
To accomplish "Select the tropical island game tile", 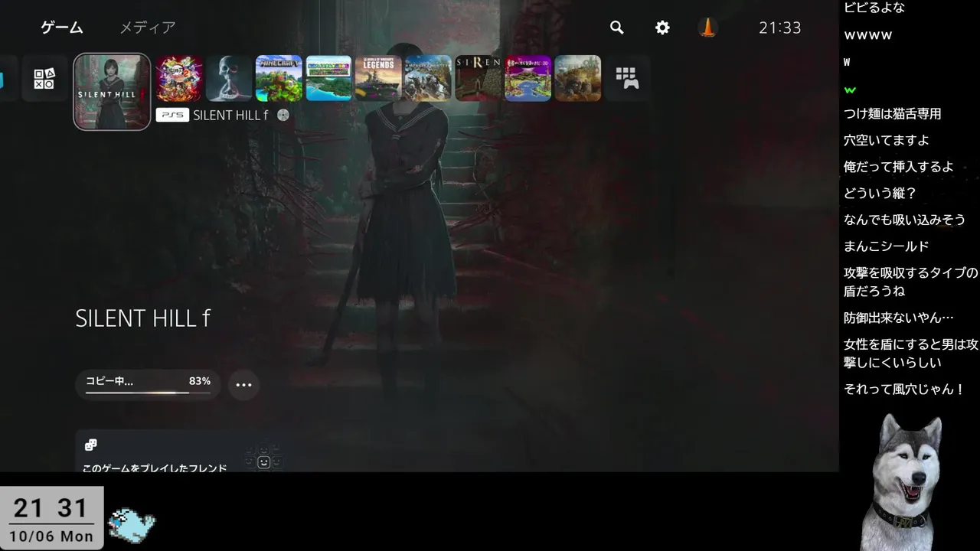I will tap(328, 78).
